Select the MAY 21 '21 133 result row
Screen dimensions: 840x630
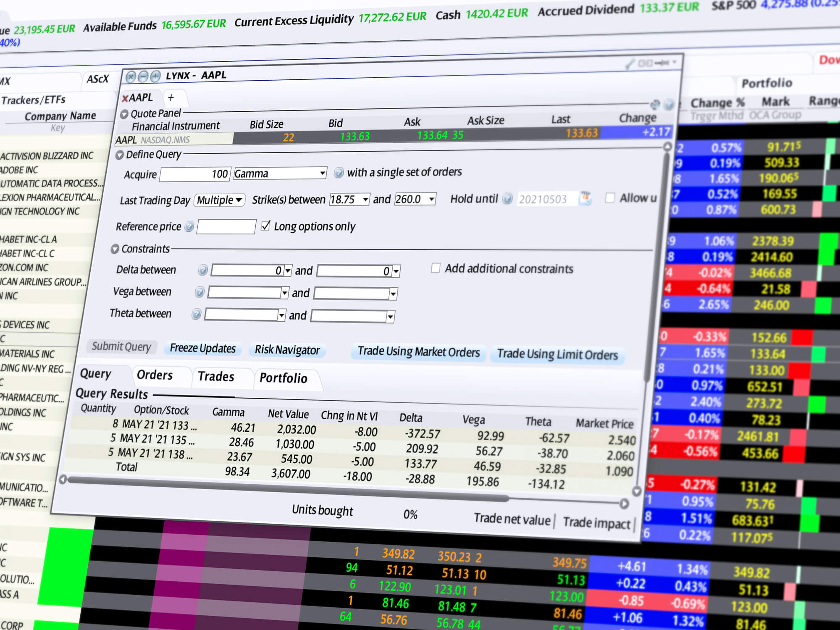point(352,432)
